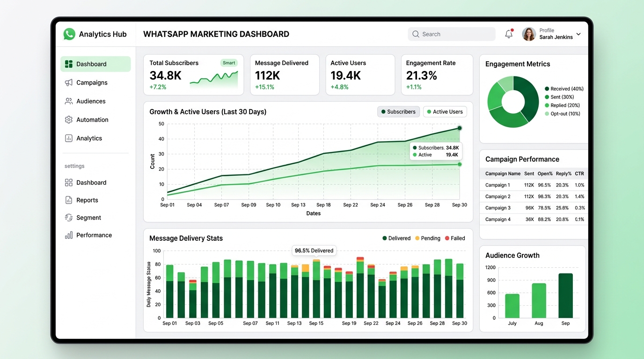Open Campaigns via the megaphone icon
This screenshot has width=644, height=359.
point(69,83)
